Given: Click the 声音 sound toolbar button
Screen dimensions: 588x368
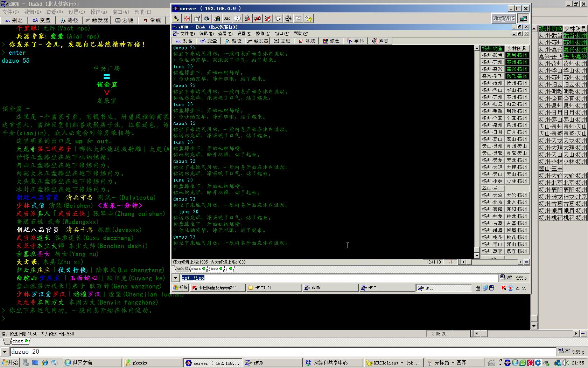Looking at the screenshot, I should (x=380, y=41).
